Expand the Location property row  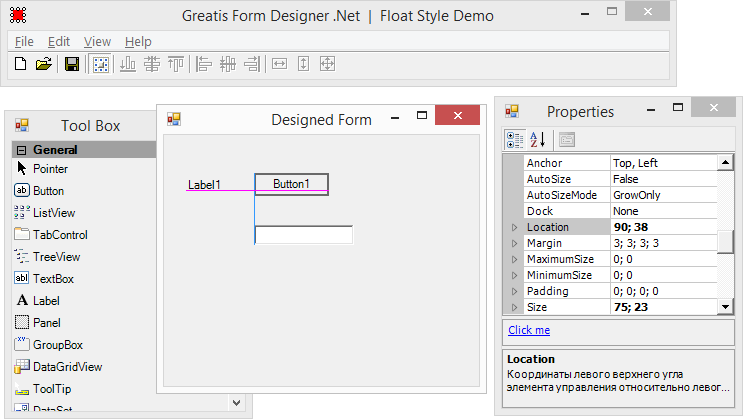click(x=515, y=227)
